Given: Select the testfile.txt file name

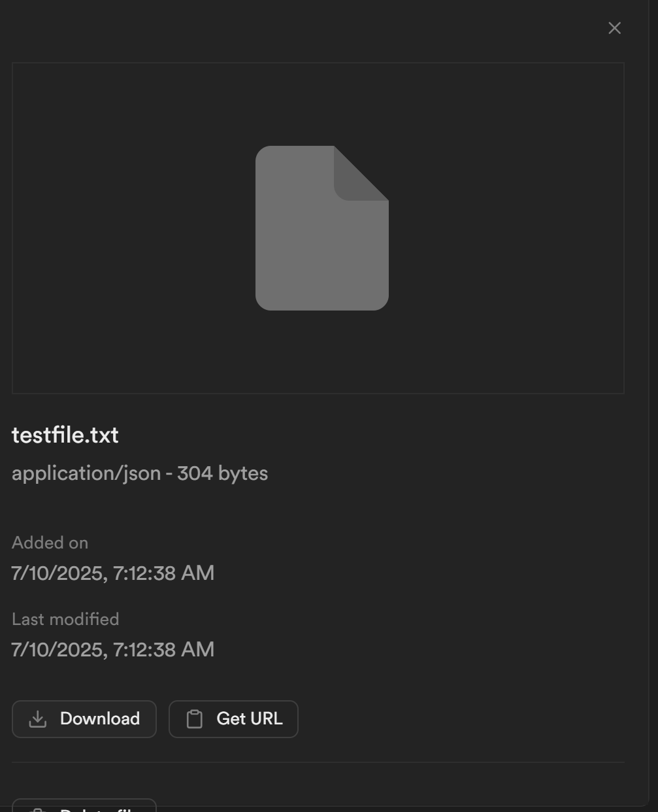Looking at the screenshot, I should 65,435.
